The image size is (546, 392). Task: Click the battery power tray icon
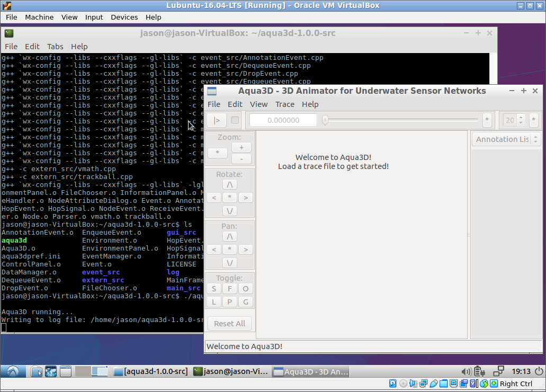coord(480,372)
